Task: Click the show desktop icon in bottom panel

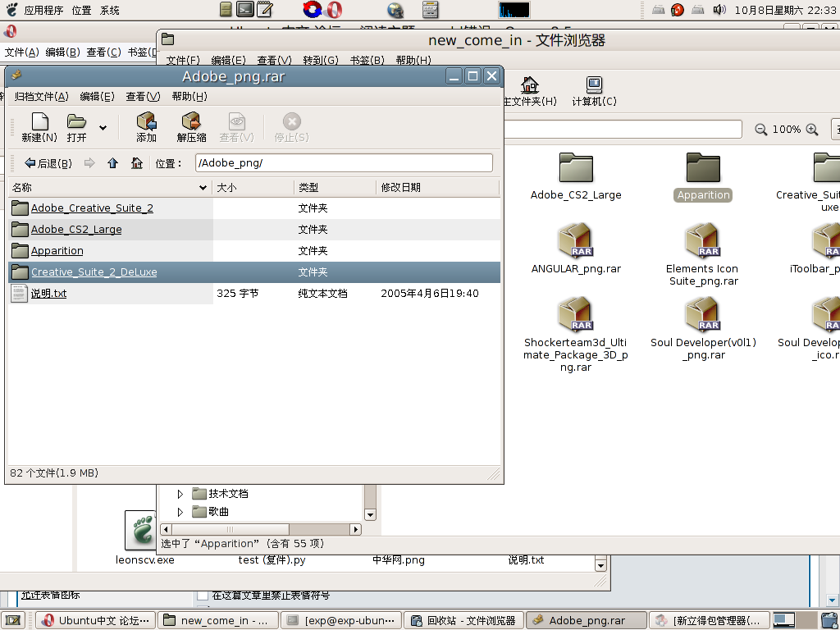Action: point(13,620)
